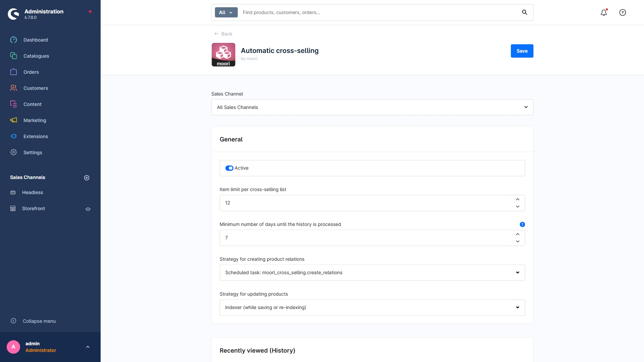The height and width of the screenshot is (362, 644).
Task: Select Catalogues in the navigation menu
Action: pos(36,56)
